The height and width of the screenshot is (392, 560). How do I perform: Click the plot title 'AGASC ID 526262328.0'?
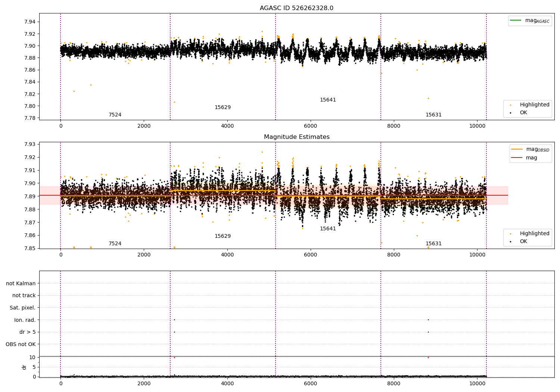pyautogui.click(x=296, y=8)
